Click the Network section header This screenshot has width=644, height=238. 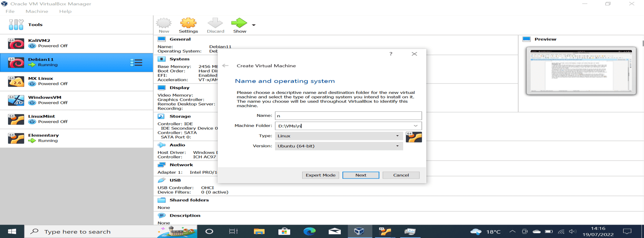(x=181, y=165)
